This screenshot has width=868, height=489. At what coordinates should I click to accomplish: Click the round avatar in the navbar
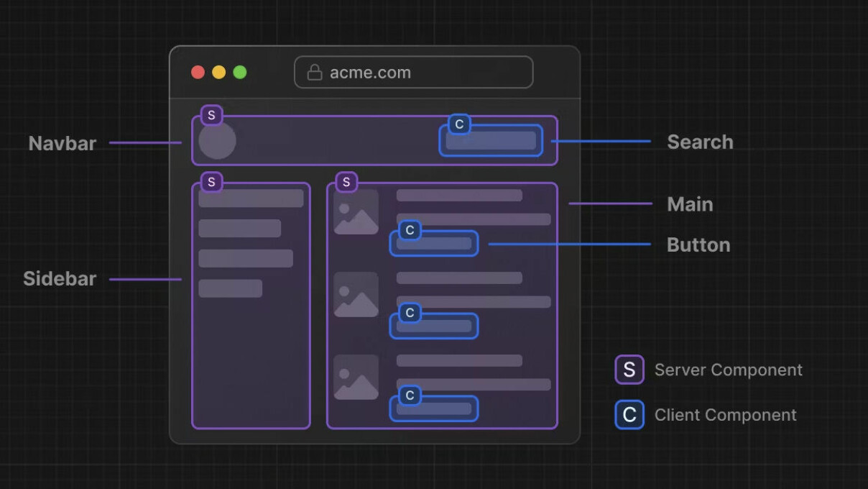(217, 140)
